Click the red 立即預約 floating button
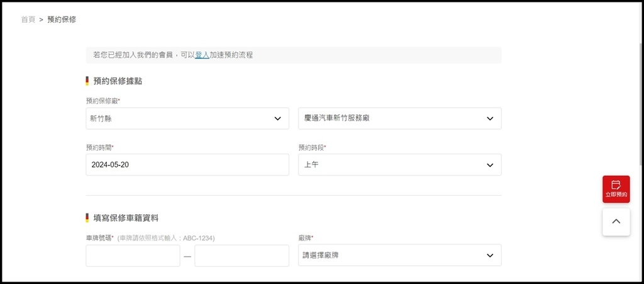644x284 pixels. [616, 189]
